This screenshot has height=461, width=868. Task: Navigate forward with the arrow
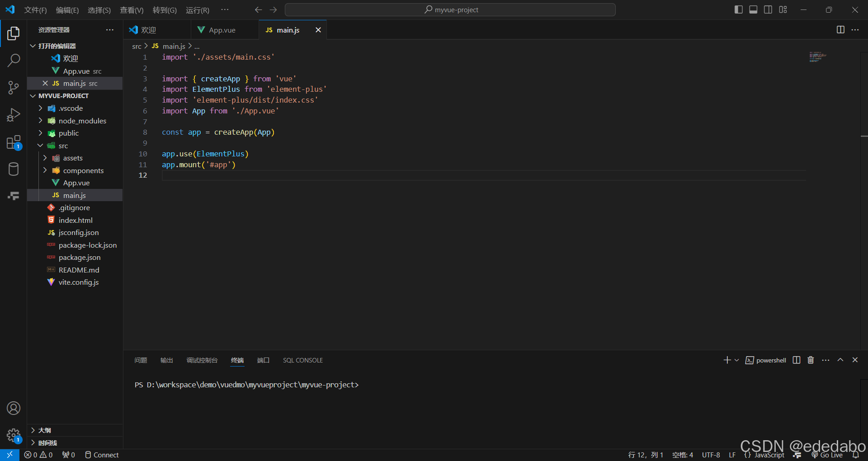click(273, 10)
